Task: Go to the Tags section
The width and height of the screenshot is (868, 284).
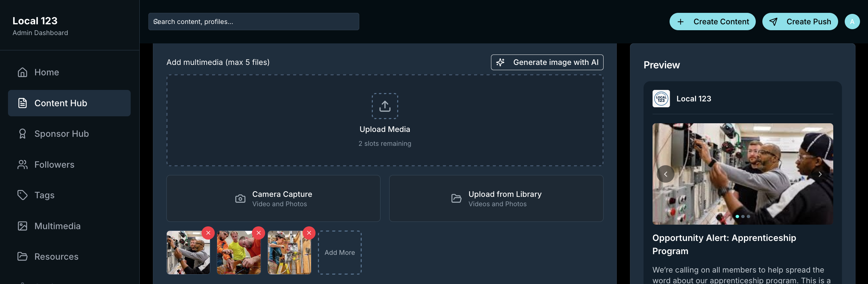Action: pyautogui.click(x=69, y=195)
